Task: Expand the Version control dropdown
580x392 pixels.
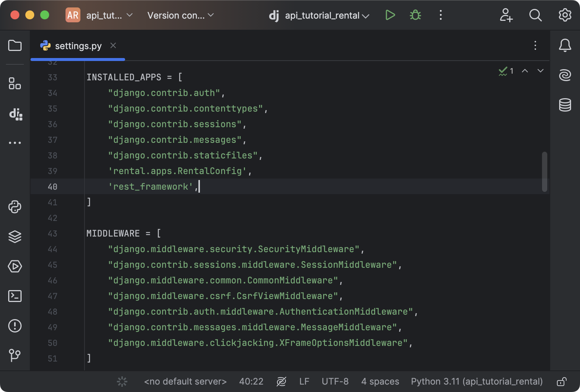Action: (180, 15)
